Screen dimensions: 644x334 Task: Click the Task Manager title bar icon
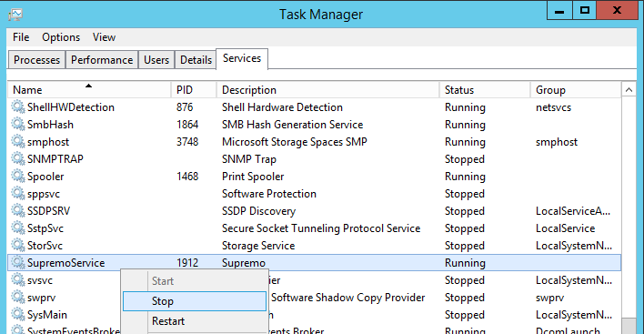click(15, 15)
